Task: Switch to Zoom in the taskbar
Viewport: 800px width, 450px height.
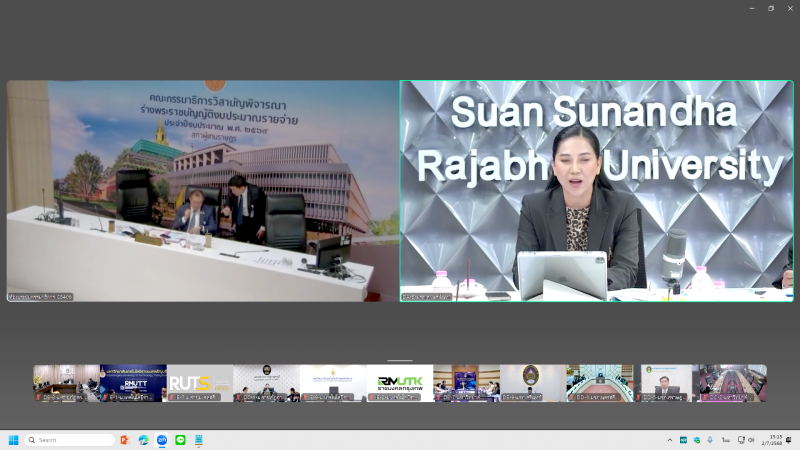Action: [162, 440]
